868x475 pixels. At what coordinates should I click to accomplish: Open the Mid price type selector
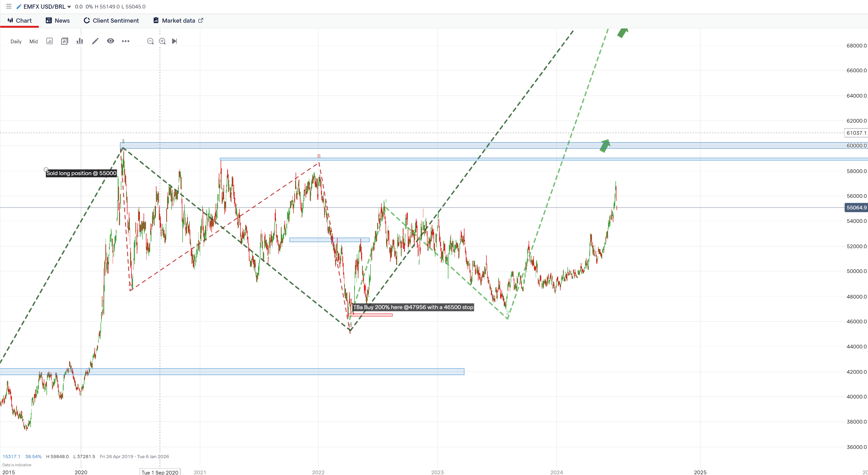(x=33, y=41)
